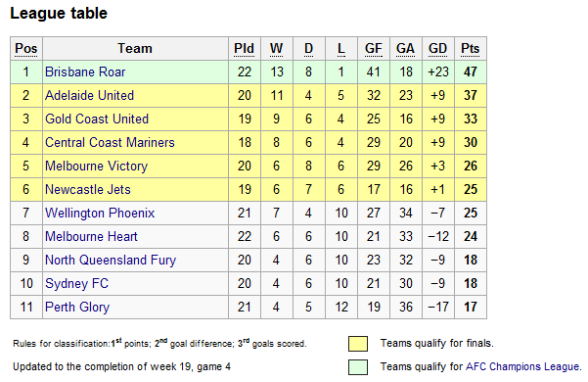Screen dimensions: 588x382
Task: Click the Gold Coast United link
Action: pos(97,119)
